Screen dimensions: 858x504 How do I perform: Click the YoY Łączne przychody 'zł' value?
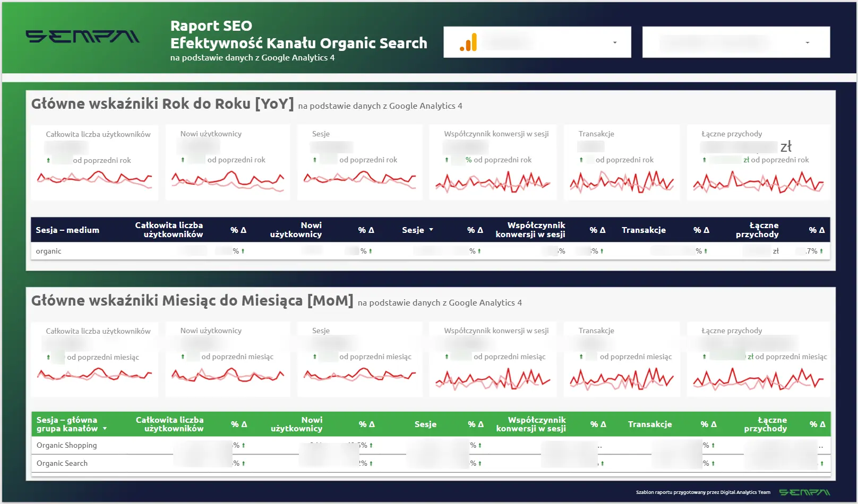[786, 146]
